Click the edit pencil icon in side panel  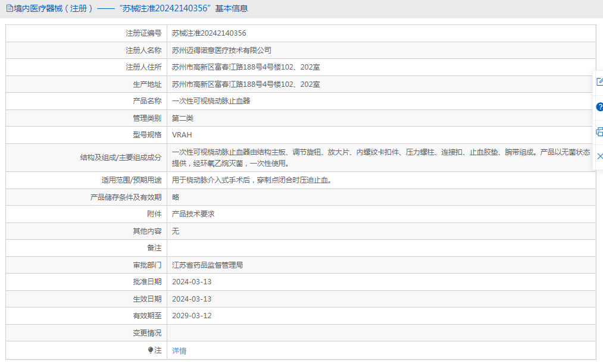(x=599, y=81)
